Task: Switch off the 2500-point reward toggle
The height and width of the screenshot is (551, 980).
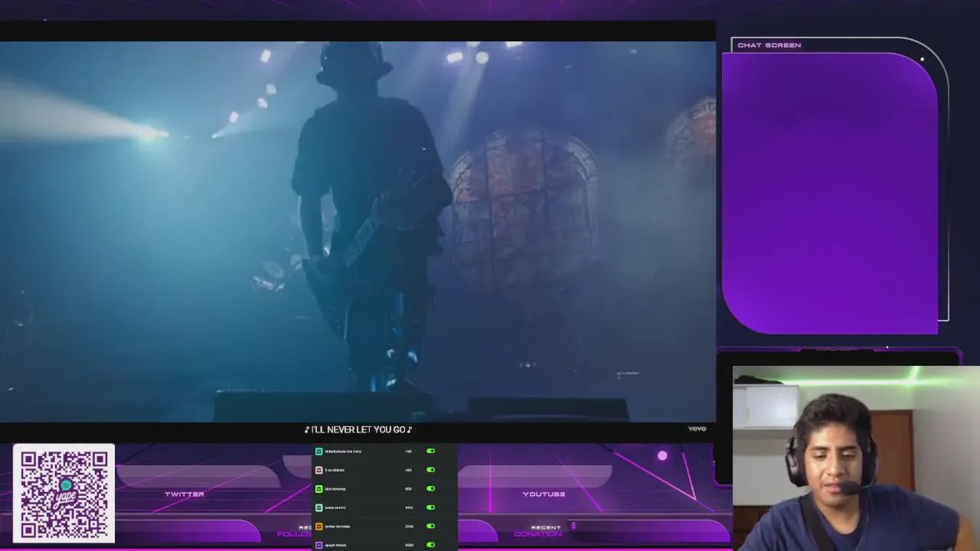Action: (x=430, y=527)
